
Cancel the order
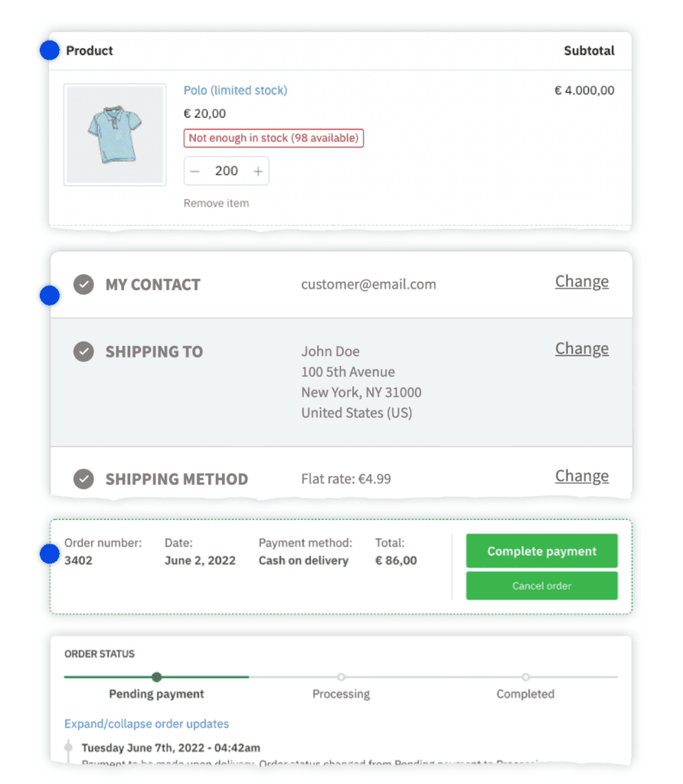pos(541,585)
